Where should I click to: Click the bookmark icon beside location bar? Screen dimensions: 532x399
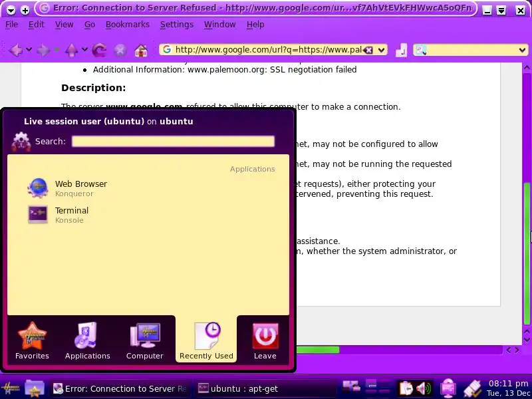[x=402, y=51]
